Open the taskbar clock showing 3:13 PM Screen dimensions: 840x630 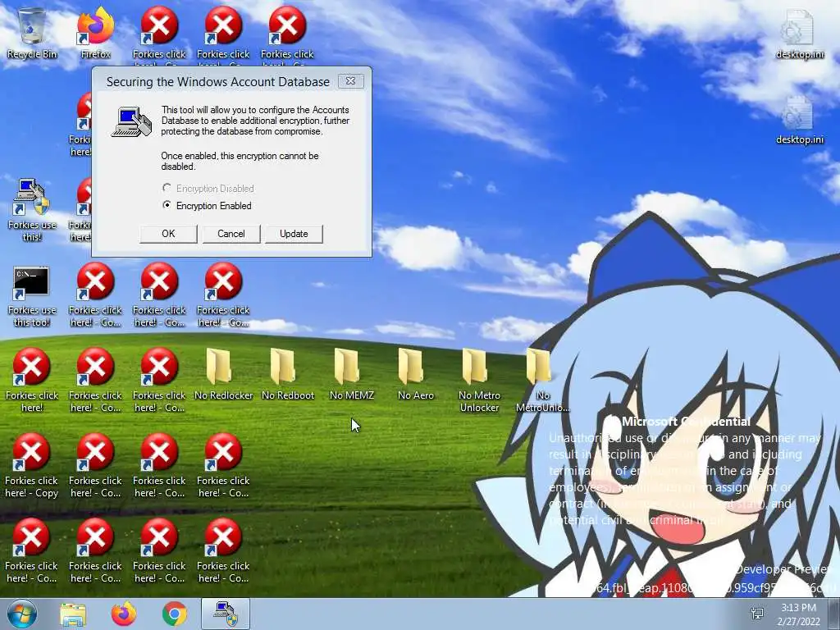coord(799,614)
